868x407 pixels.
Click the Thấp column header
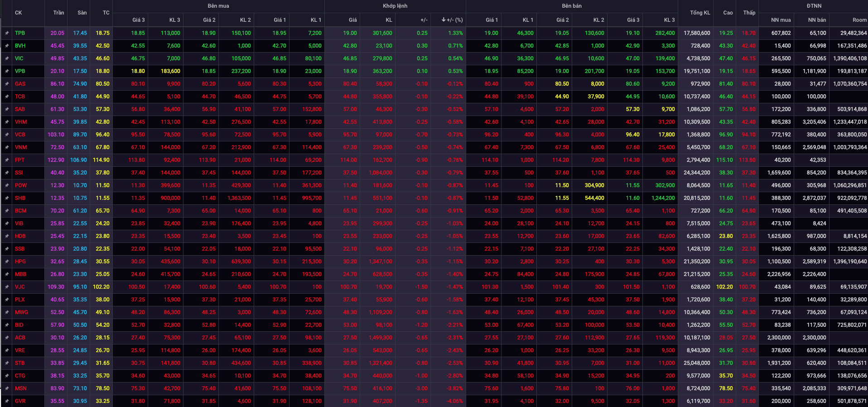click(x=749, y=13)
